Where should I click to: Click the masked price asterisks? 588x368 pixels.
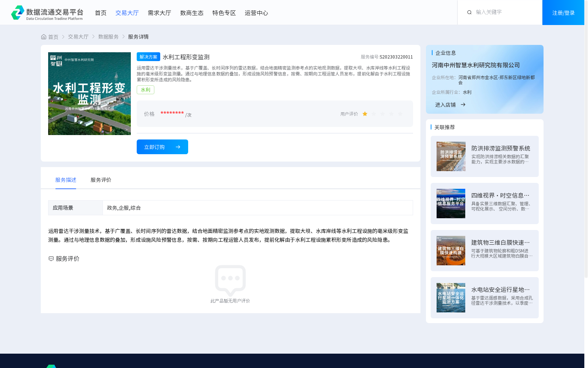click(x=172, y=113)
